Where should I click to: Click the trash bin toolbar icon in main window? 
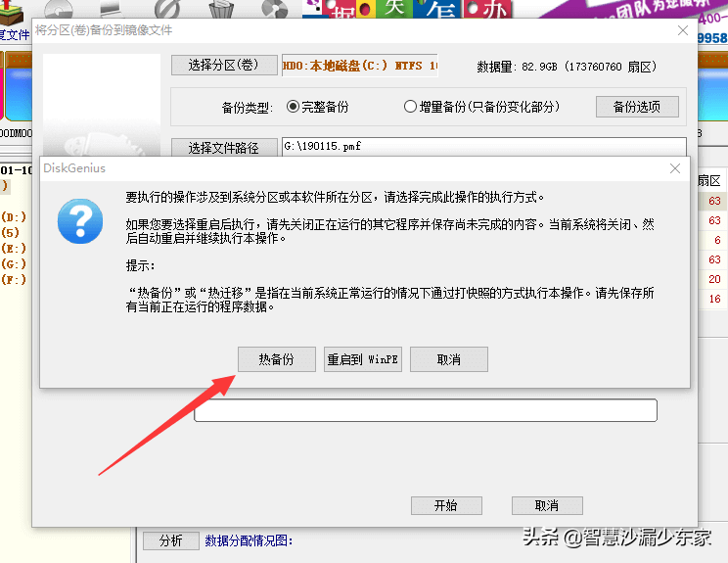coord(221,9)
